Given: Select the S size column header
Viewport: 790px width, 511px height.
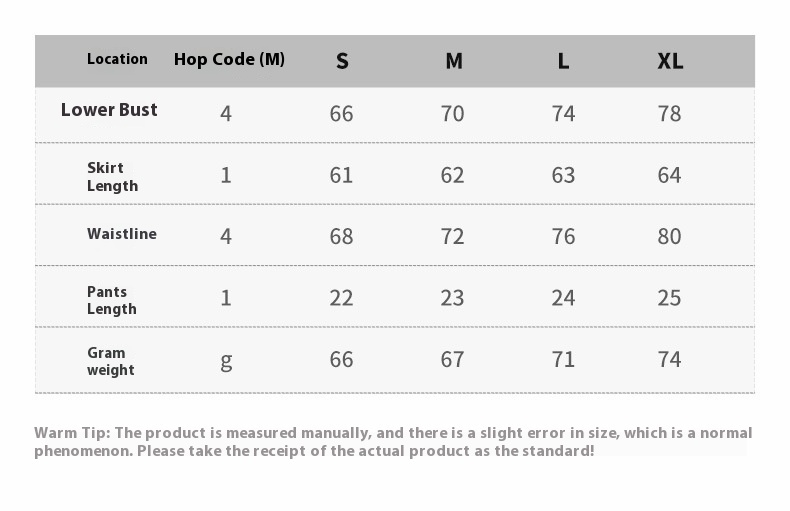Looking at the screenshot, I should (x=342, y=61).
